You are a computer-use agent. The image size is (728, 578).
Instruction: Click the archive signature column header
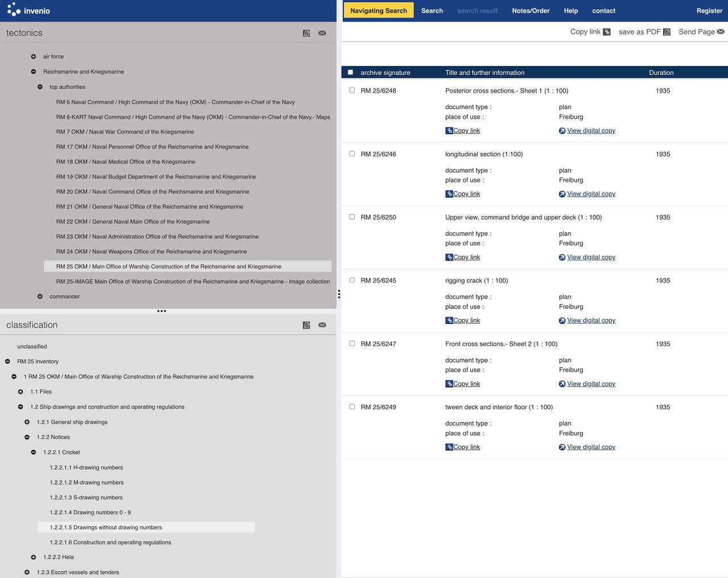(x=385, y=73)
